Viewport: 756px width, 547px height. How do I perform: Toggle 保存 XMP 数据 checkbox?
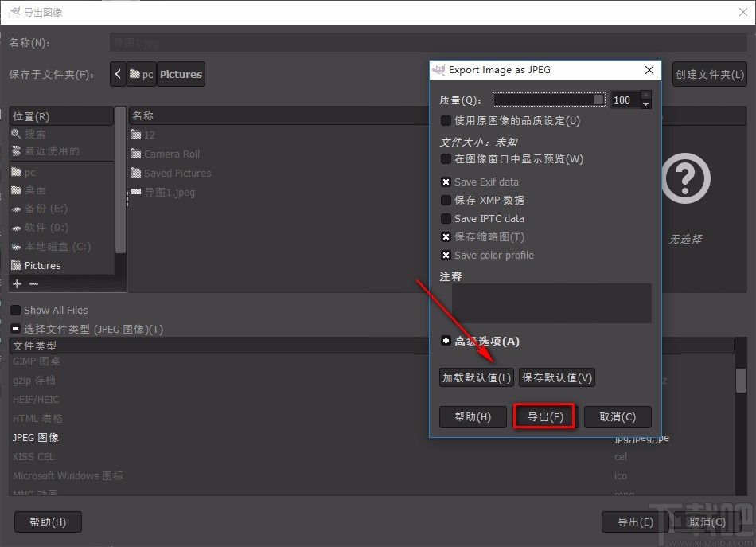pos(446,200)
